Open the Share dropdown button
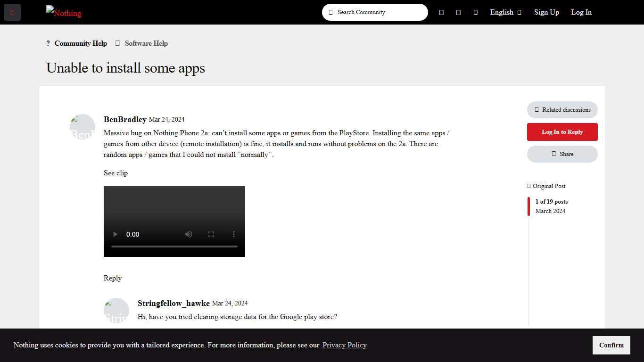 562,154
